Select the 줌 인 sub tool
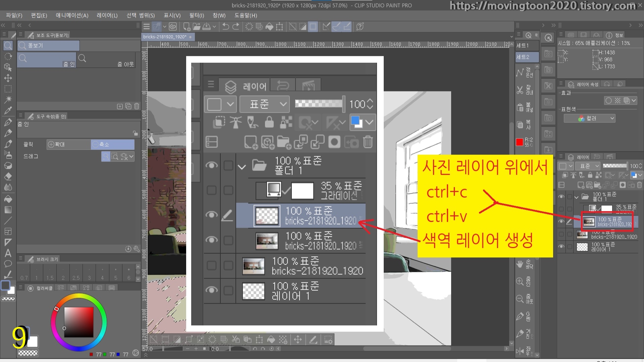Viewport: 644px width, 362px height. pyautogui.click(x=47, y=60)
